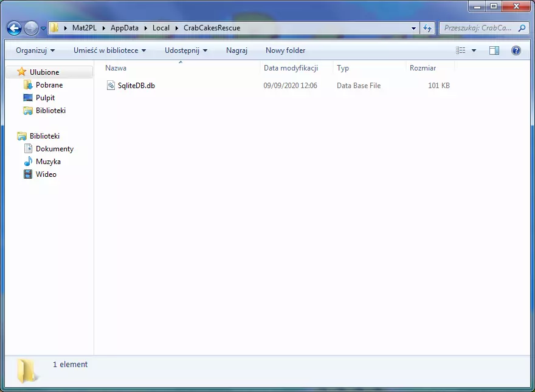Navigate to AppData in the breadcrumb
This screenshot has width=535, height=392.
[124, 28]
